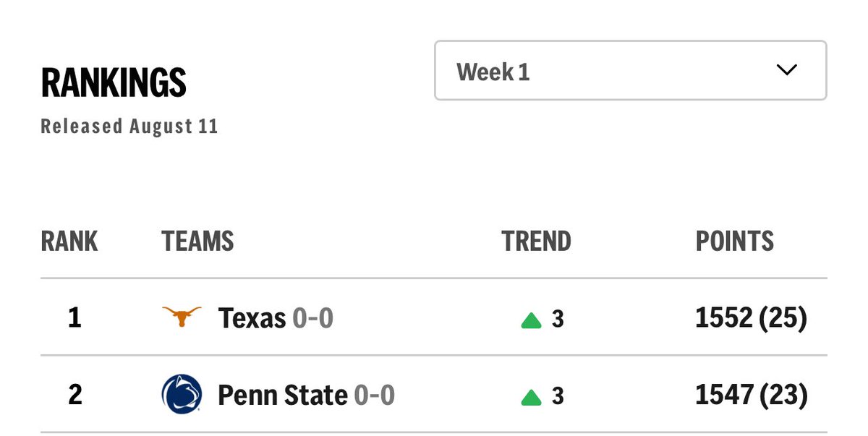The height and width of the screenshot is (436, 868).
Task: Click Released August 11 text
Action: click(x=129, y=127)
